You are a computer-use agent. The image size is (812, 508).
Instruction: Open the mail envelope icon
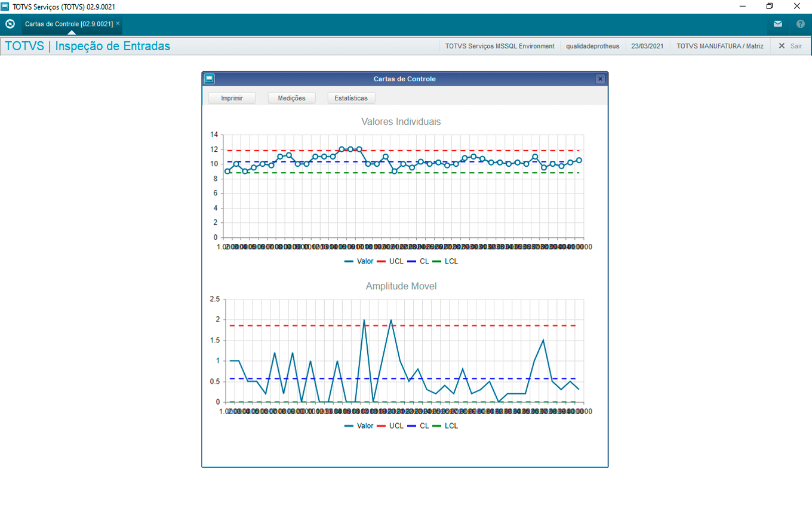click(x=777, y=24)
